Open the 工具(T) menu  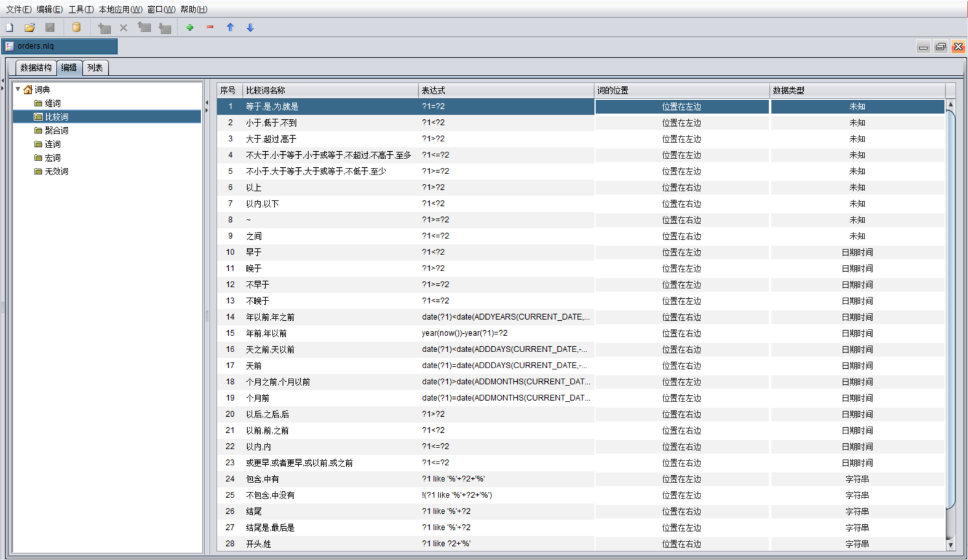(81, 9)
